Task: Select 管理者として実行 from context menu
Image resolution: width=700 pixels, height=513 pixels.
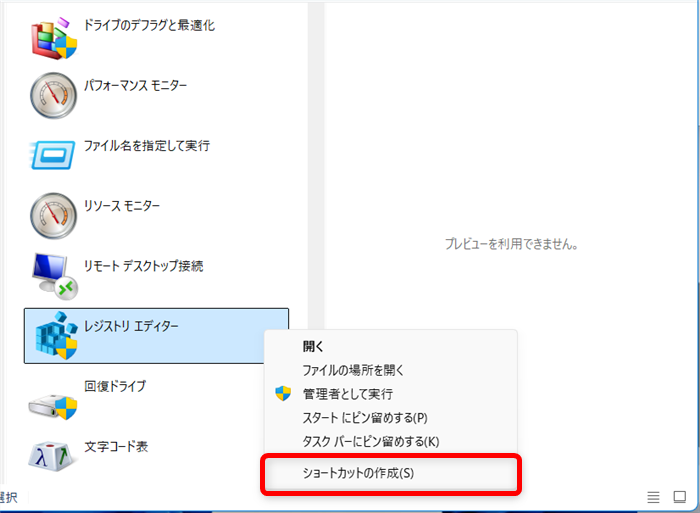Action: (348, 394)
